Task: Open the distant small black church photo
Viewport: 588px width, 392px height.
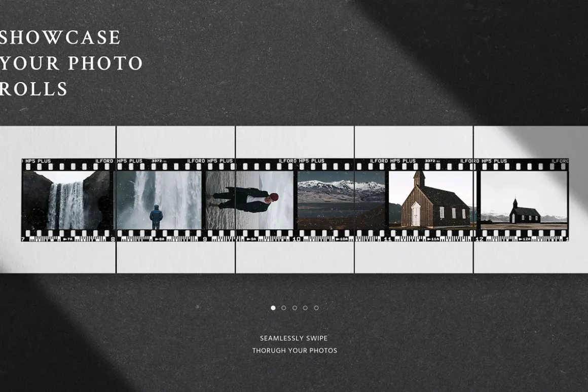Action: 524,200
